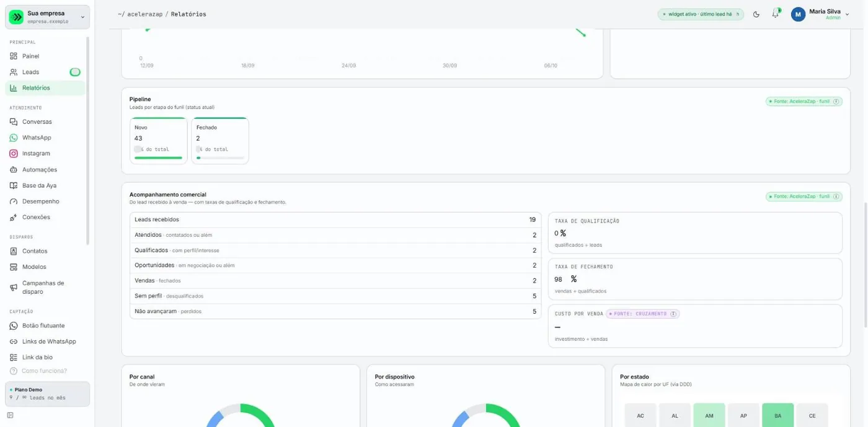The width and height of the screenshot is (868, 427).
Task: Click the Painel grid icon in sidebar
Action: pos(14,56)
